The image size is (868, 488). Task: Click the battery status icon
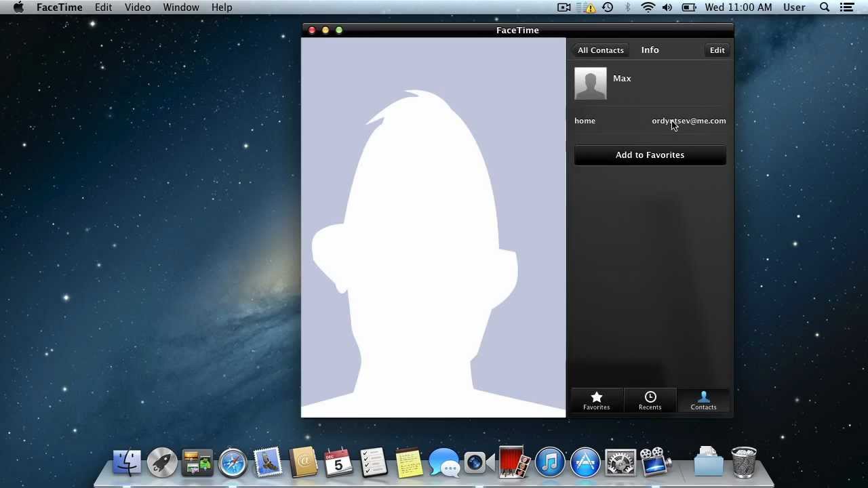[x=689, y=7]
